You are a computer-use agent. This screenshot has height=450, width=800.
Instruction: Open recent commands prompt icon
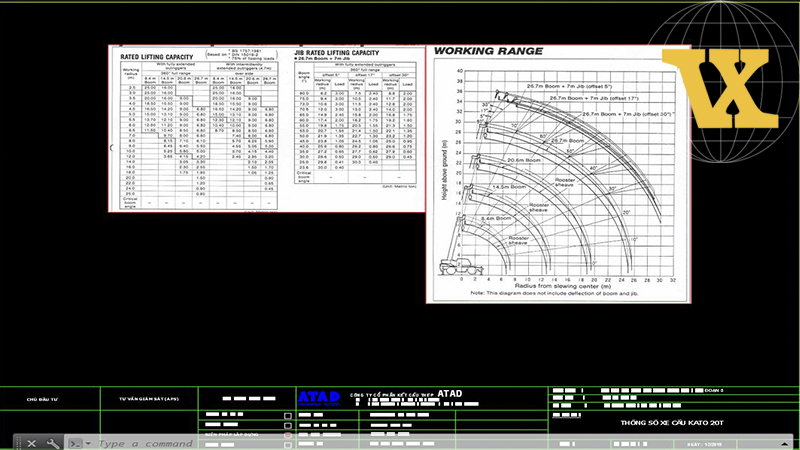coord(76,443)
